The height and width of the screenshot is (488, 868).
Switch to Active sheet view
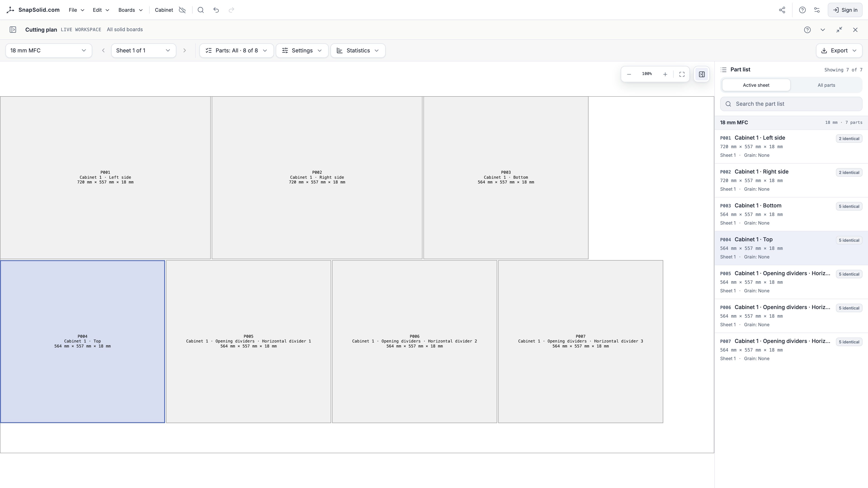(756, 85)
